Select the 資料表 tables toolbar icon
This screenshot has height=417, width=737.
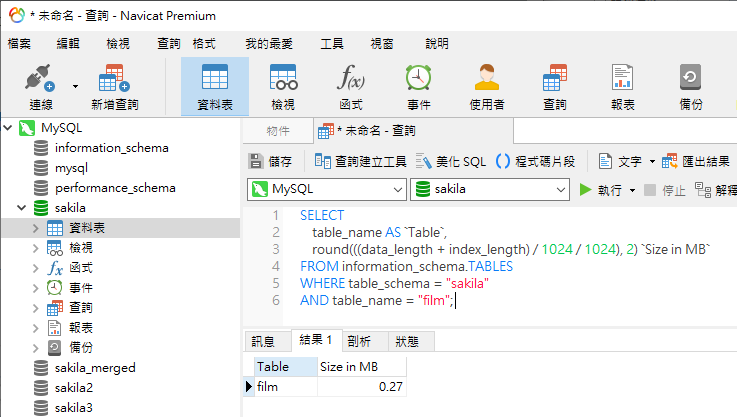pyautogui.click(x=215, y=80)
